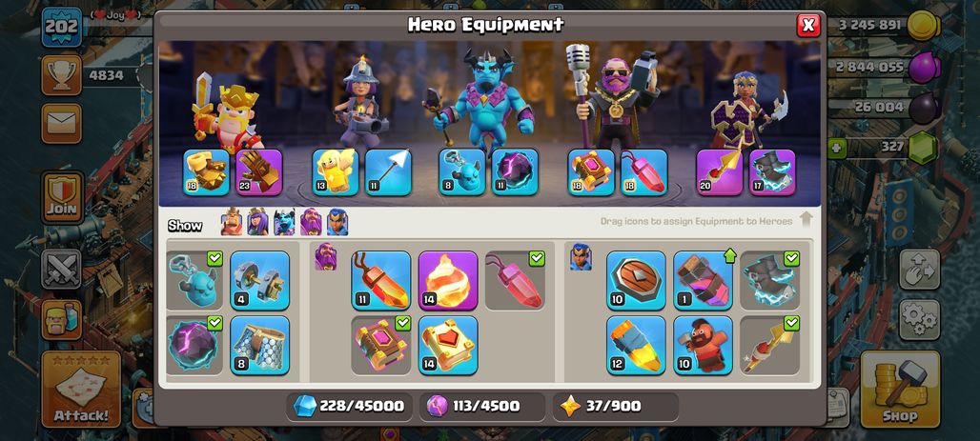Select the level 10 Hog Rider Puppet
980x441 pixels.
click(x=703, y=345)
